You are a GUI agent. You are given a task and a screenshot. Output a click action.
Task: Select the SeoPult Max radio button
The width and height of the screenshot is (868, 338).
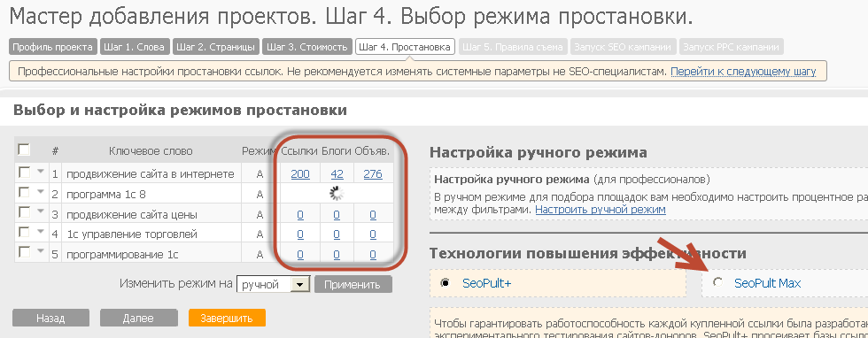(x=718, y=282)
